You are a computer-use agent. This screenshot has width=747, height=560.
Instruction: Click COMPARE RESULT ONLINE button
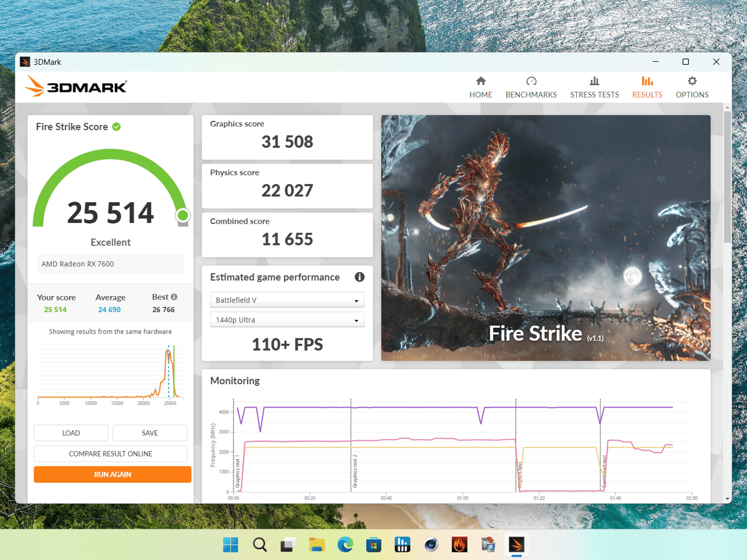[x=110, y=454]
